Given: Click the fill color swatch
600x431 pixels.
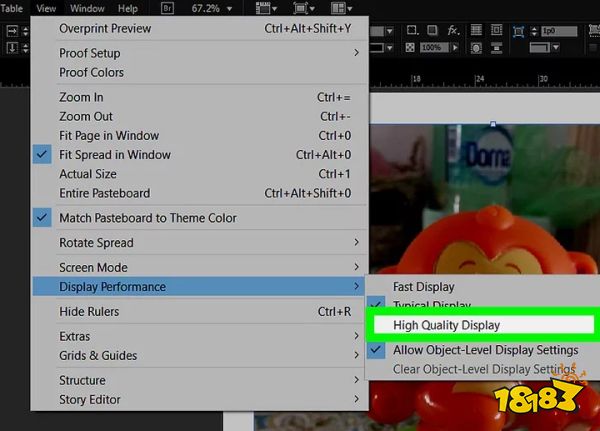Looking at the screenshot, I should pyautogui.click(x=377, y=31).
